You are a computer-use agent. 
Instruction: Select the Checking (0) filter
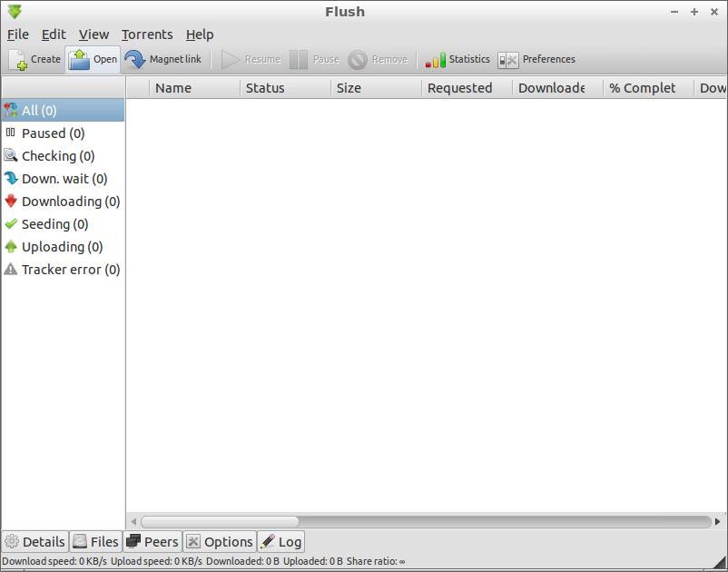tap(64, 156)
